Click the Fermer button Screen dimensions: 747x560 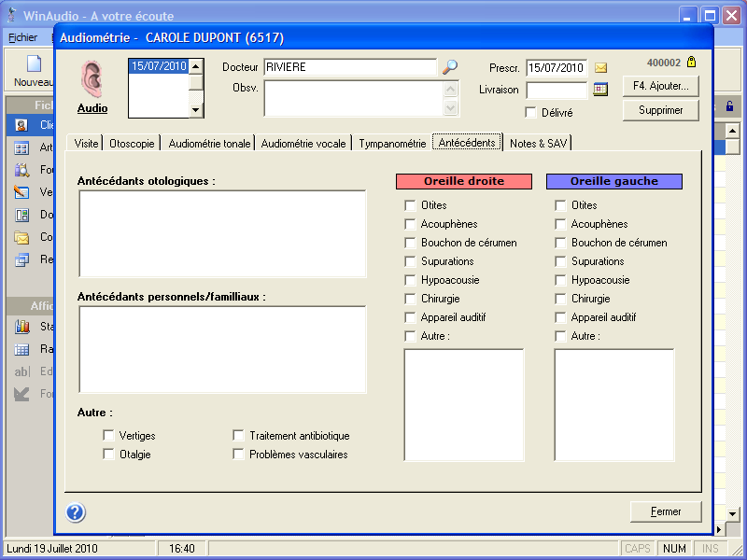point(667,511)
